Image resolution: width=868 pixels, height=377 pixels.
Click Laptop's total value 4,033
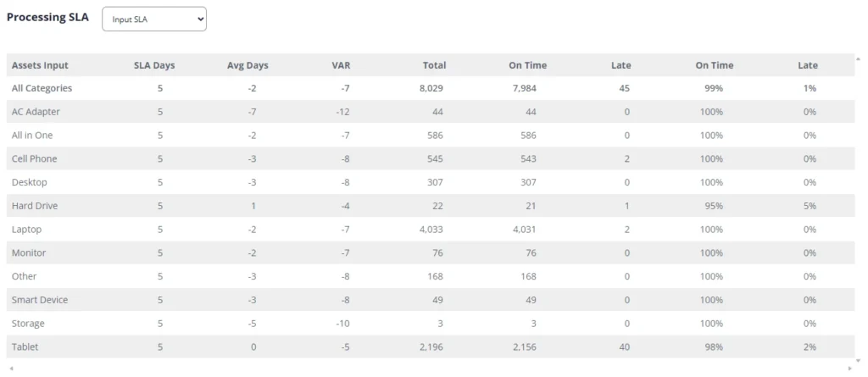[x=431, y=230]
